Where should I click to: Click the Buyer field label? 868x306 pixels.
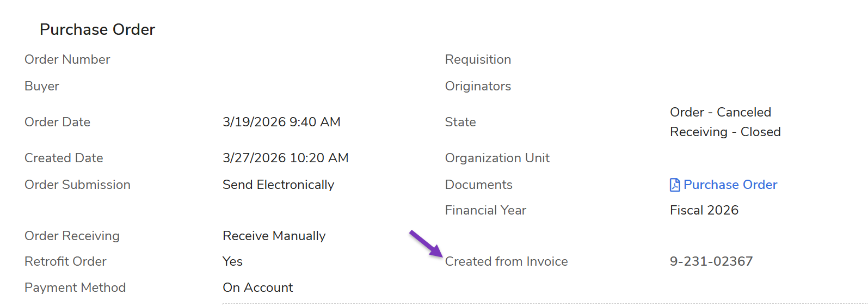42,86
